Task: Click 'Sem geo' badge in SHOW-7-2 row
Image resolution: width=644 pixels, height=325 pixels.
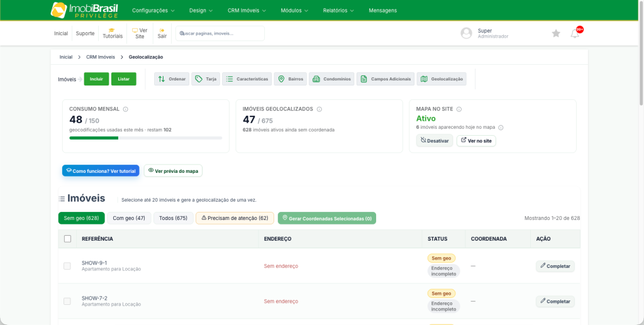Action: point(441,294)
